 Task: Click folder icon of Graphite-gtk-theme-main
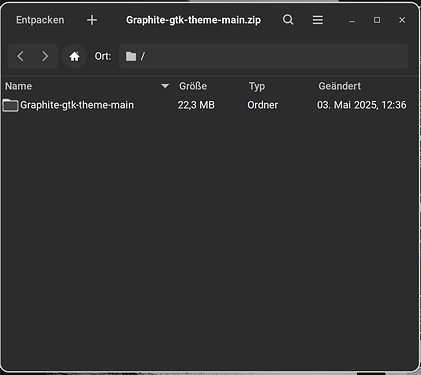point(10,105)
